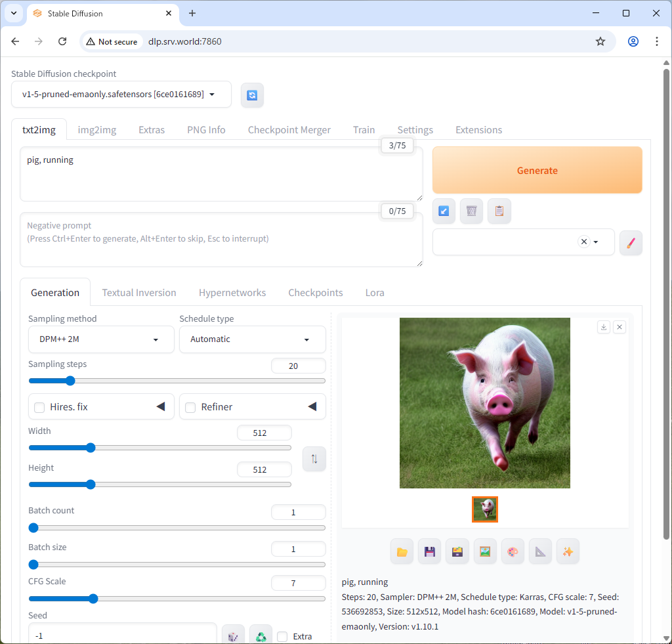672x644 pixels.
Task: Expand the Hires. fix section arrow
Action: pyautogui.click(x=161, y=406)
